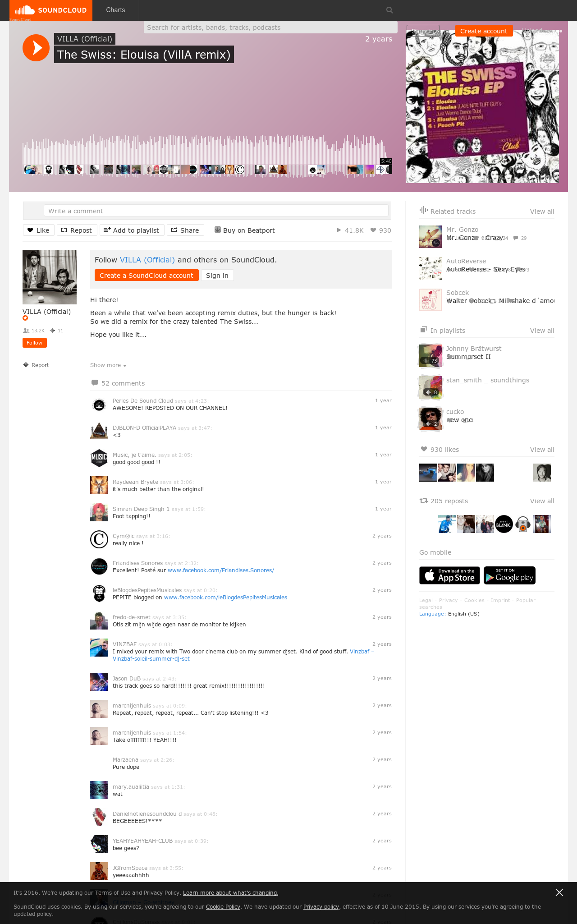Open leBlogdesPepitesMusicales commenter avatar
This screenshot has width=577, height=924.
[x=99, y=594]
